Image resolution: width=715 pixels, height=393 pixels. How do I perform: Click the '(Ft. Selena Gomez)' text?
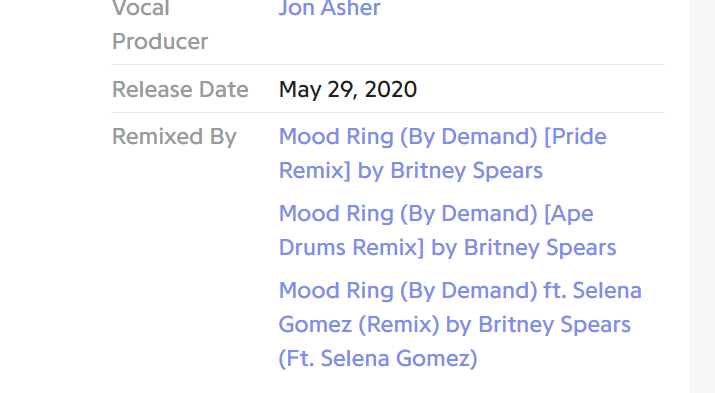click(x=378, y=359)
